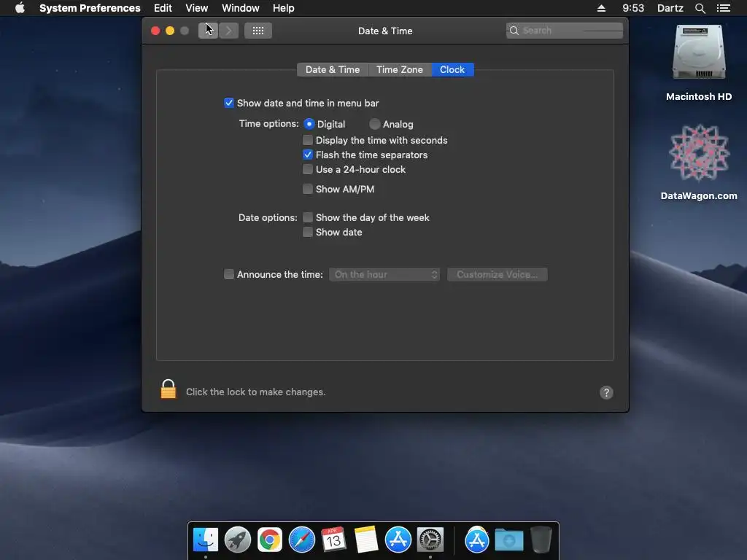Open App Store icon beside Notes
747x560 pixels.
(x=398, y=540)
